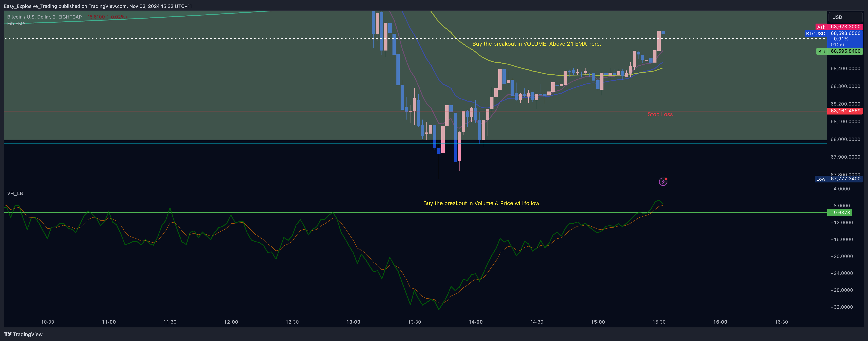This screenshot has width=868, height=341.
Task: Click the red Stop Loss text annotation
Action: pyautogui.click(x=660, y=115)
